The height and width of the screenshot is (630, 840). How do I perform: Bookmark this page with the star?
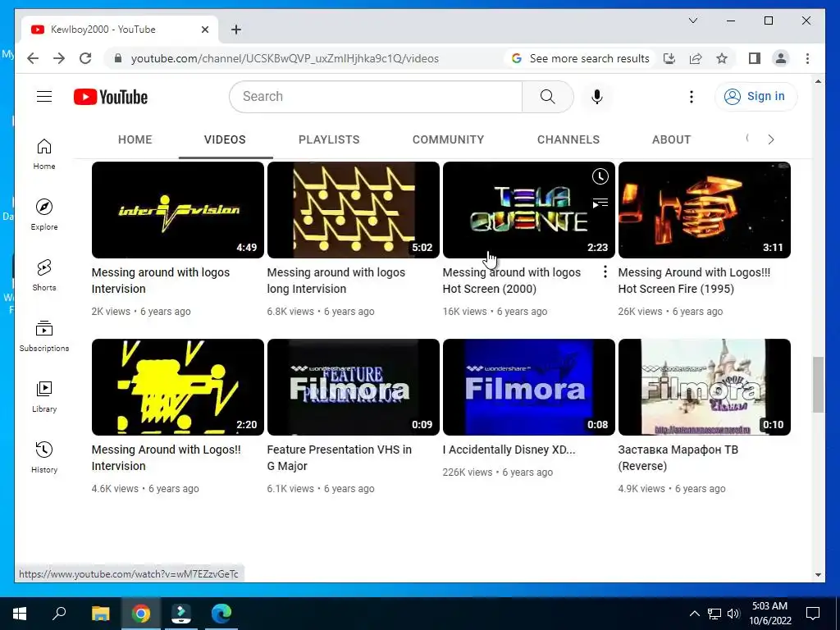pyautogui.click(x=722, y=58)
